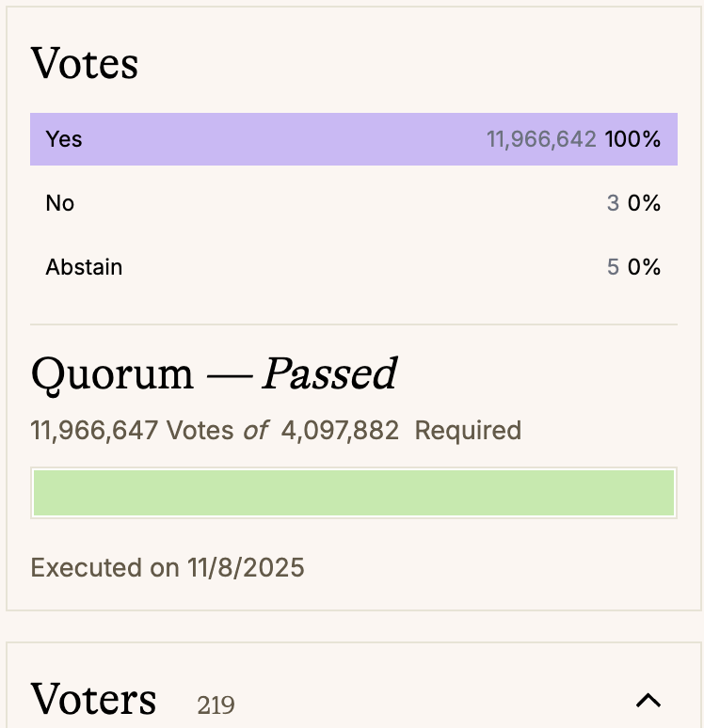Click the No vote option label
The height and width of the screenshot is (728, 704).
[x=59, y=203]
